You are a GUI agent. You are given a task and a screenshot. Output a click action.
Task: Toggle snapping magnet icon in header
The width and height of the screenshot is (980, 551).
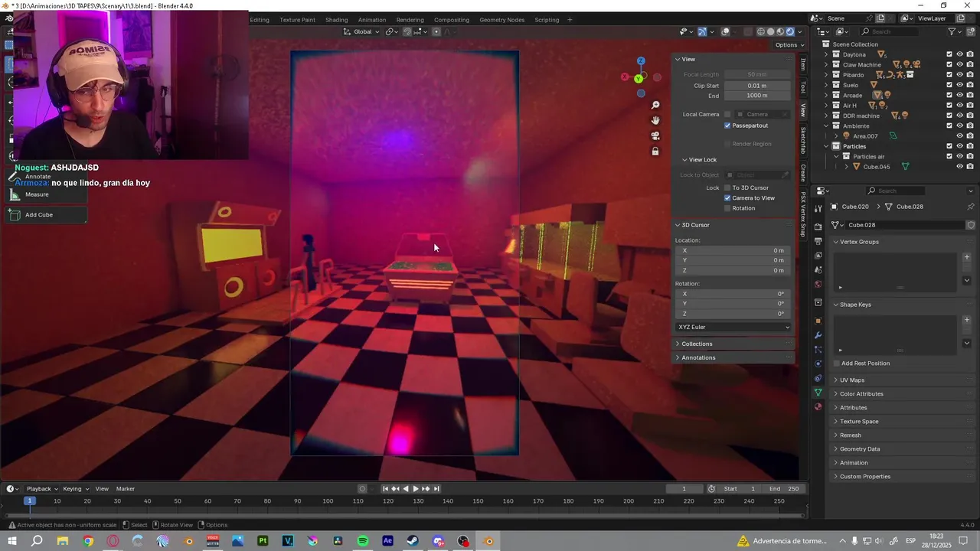[407, 31]
